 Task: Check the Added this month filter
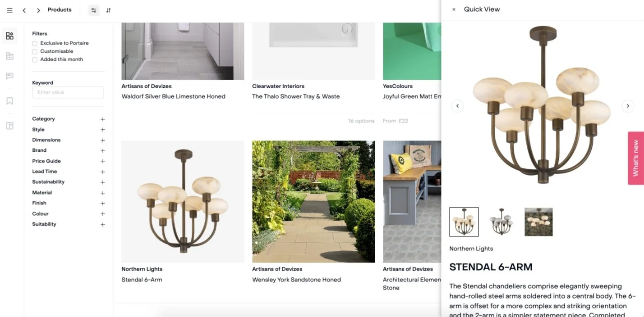[35, 60]
